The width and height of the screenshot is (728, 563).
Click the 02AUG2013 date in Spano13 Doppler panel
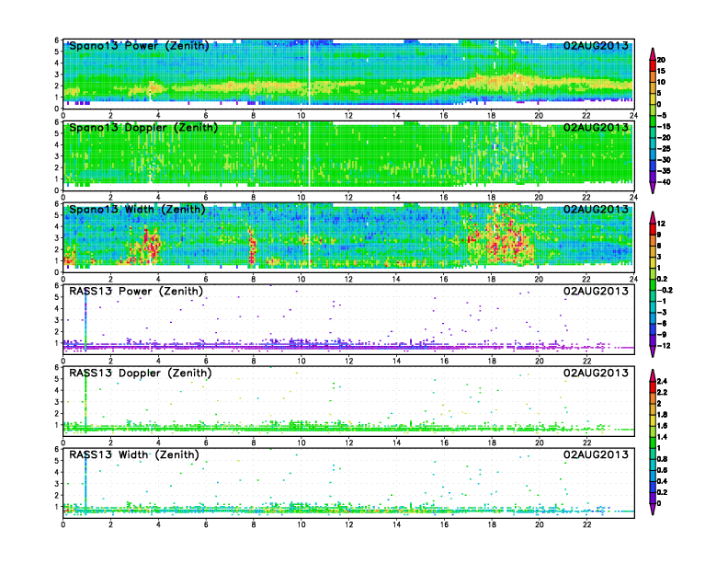click(x=596, y=127)
